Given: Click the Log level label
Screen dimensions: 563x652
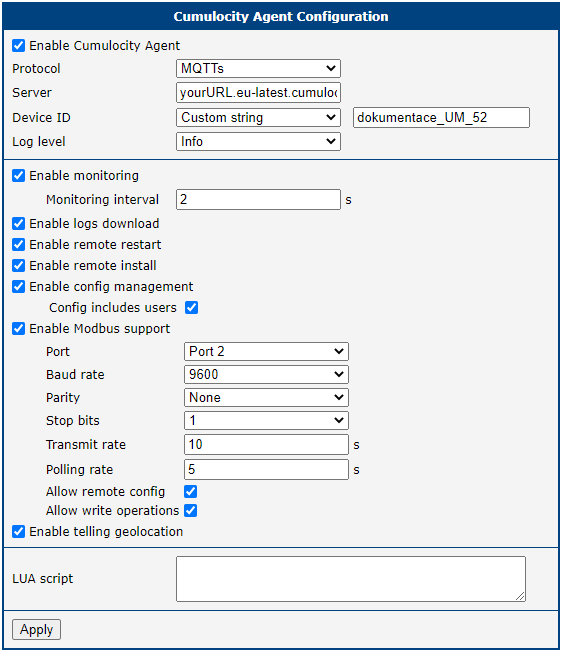Looking at the screenshot, I should [39, 141].
